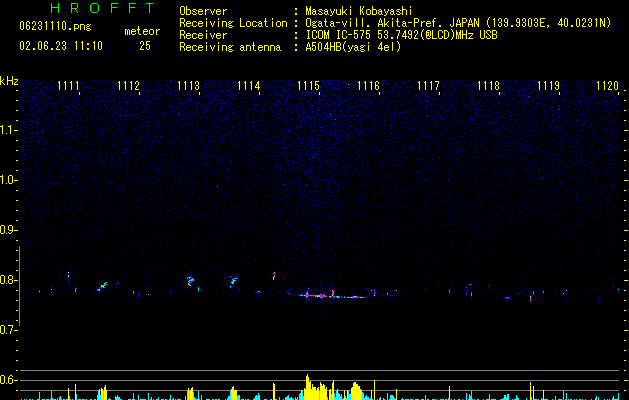The width and height of the screenshot is (629, 400).
Task: Click the Observer label
Action: click(203, 11)
